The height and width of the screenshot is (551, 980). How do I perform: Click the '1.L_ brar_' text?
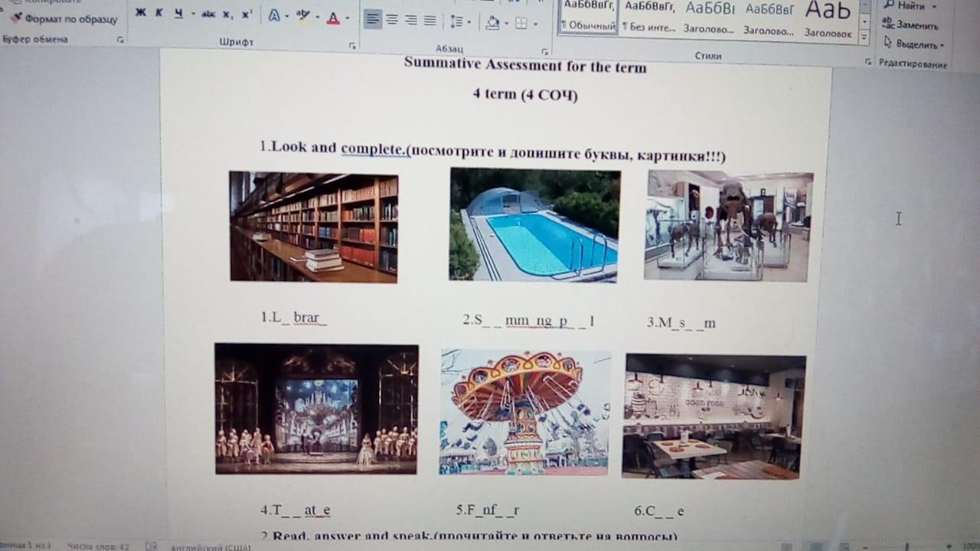(294, 318)
